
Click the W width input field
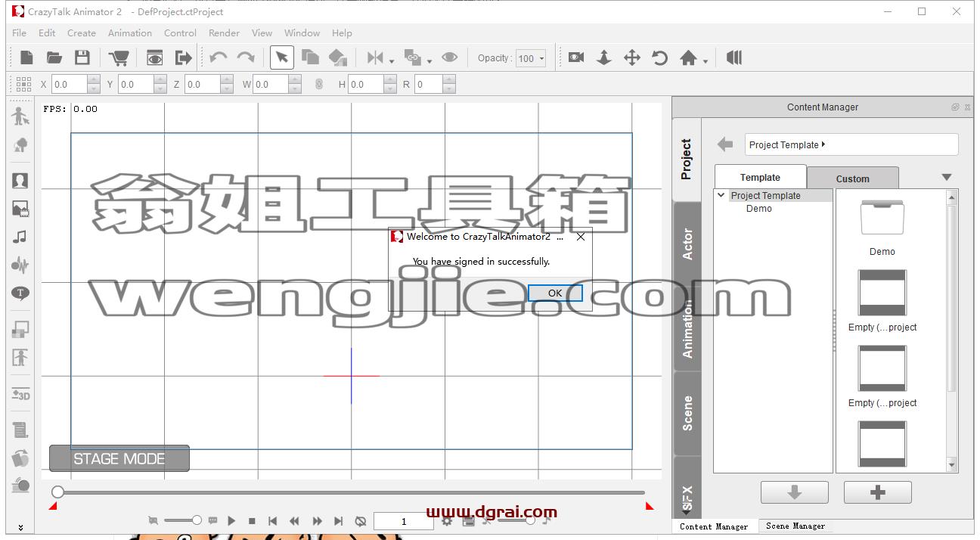(x=271, y=85)
